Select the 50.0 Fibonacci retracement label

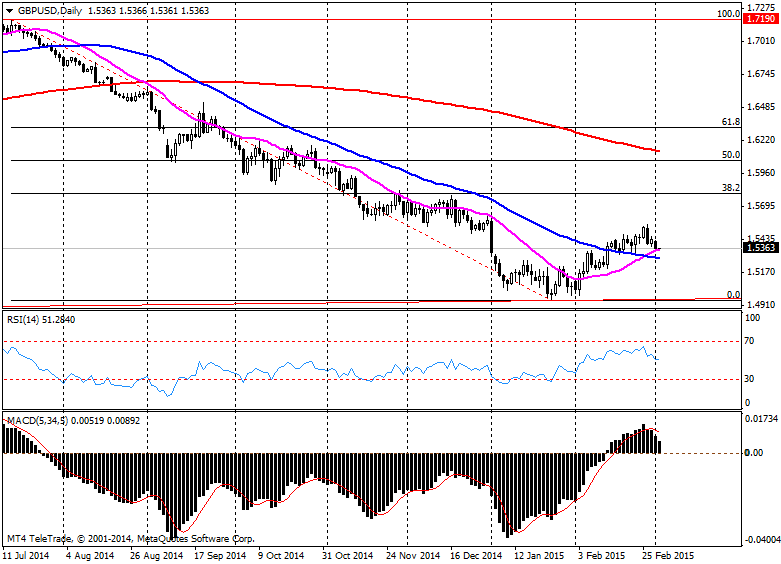click(730, 155)
